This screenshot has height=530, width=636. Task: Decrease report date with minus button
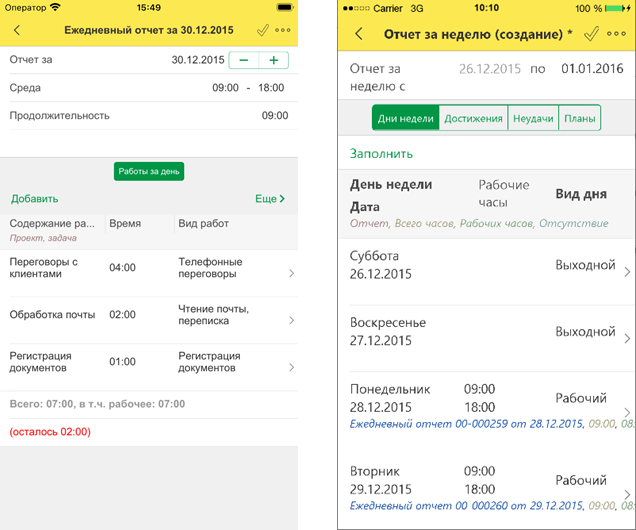(x=244, y=60)
